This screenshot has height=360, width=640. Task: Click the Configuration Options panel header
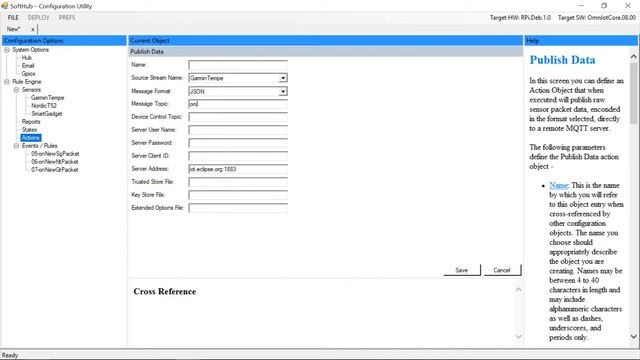[64, 40]
